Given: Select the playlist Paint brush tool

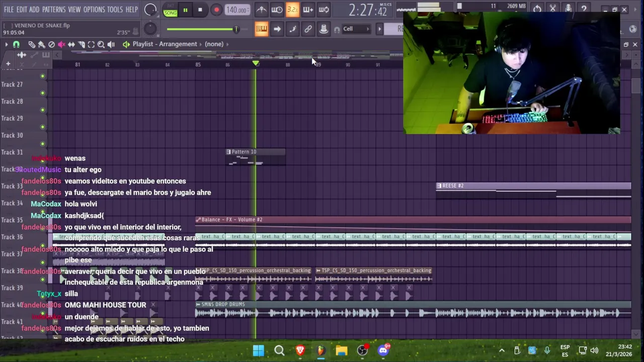Looking at the screenshot, I should coord(41,44).
